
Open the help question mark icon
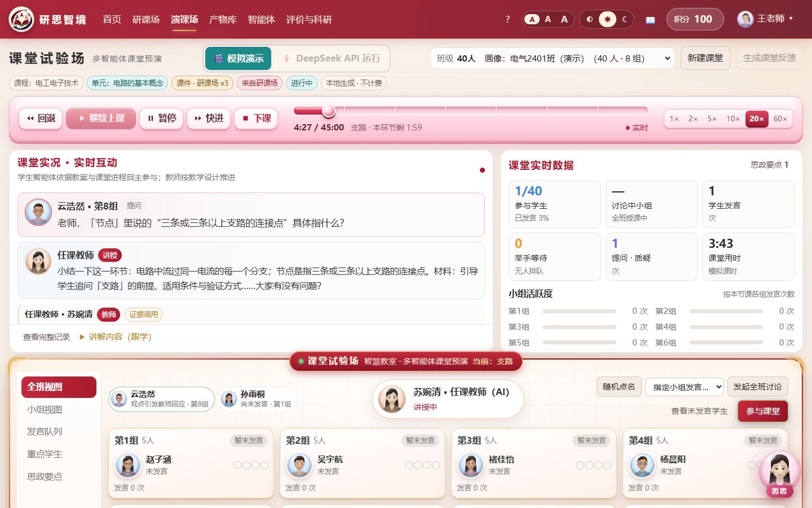pos(507,19)
